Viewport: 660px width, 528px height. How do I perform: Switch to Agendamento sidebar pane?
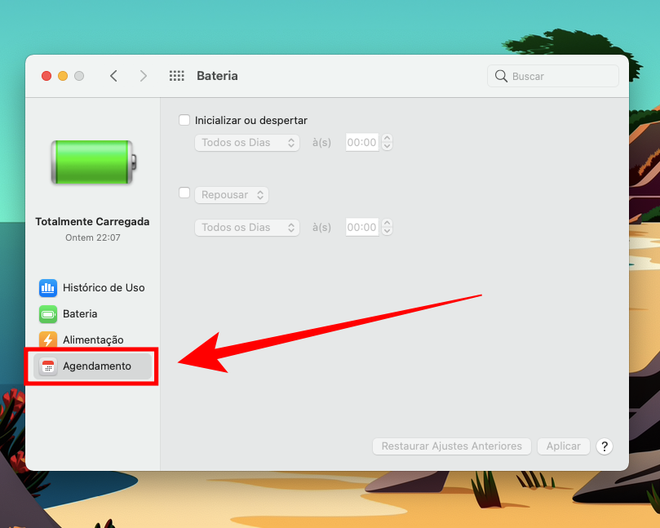(93, 366)
